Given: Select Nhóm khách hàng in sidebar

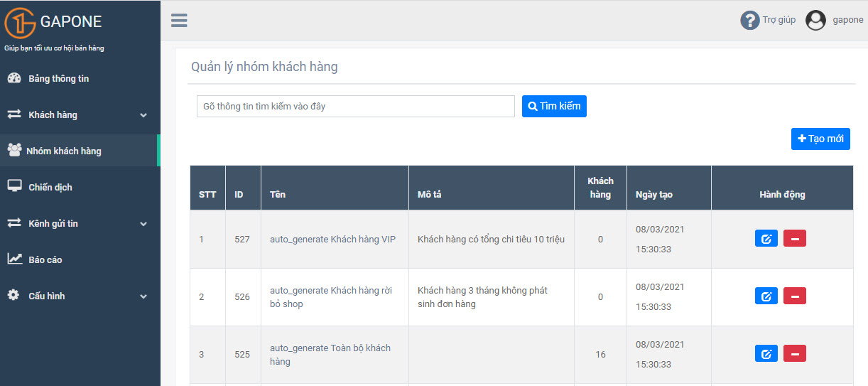Looking at the screenshot, I should click(x=63, y=151).
